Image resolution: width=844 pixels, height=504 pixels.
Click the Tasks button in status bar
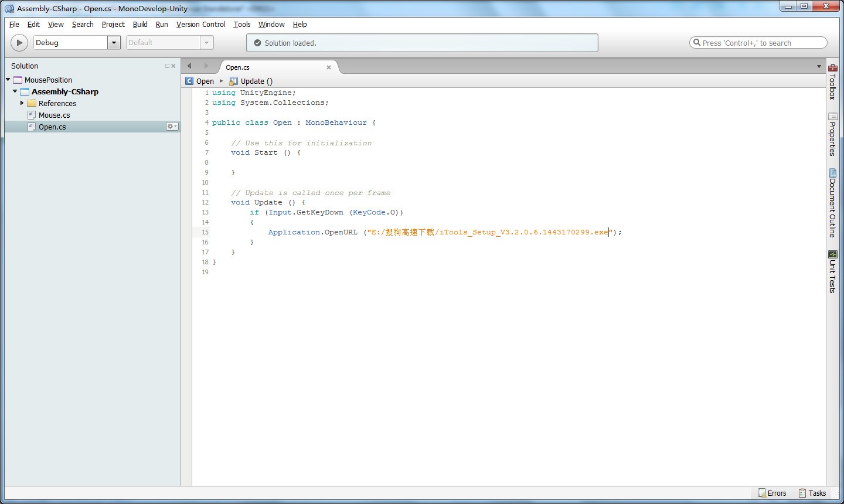pyautogui.click(x=812, y=493)
